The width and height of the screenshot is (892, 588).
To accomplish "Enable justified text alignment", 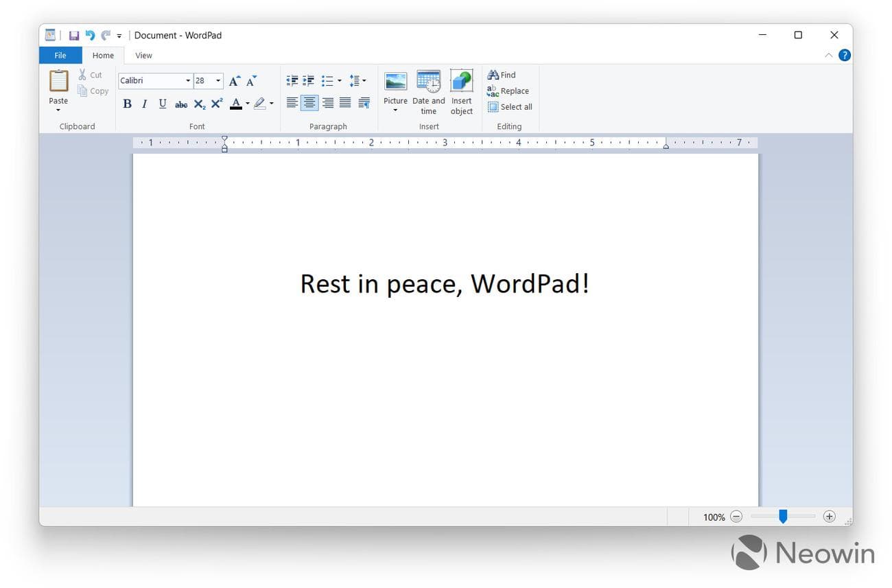I will click(x=345, y=102).
